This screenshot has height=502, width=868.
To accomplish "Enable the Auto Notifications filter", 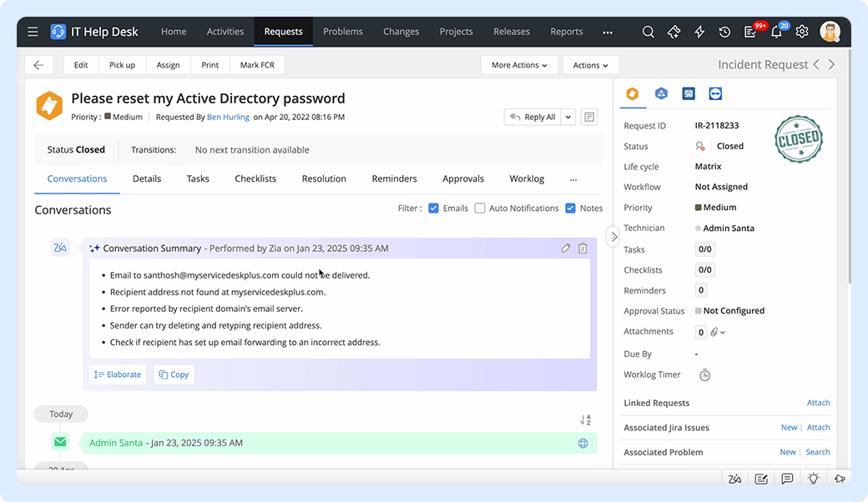I will point(480,208).
